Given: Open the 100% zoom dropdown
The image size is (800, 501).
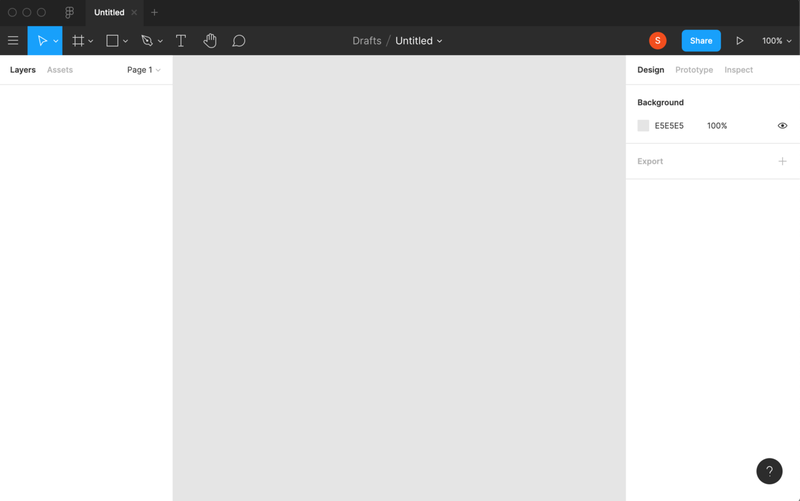Looking at the screenshot, I should pyautogui.click(x=777, y=41).
